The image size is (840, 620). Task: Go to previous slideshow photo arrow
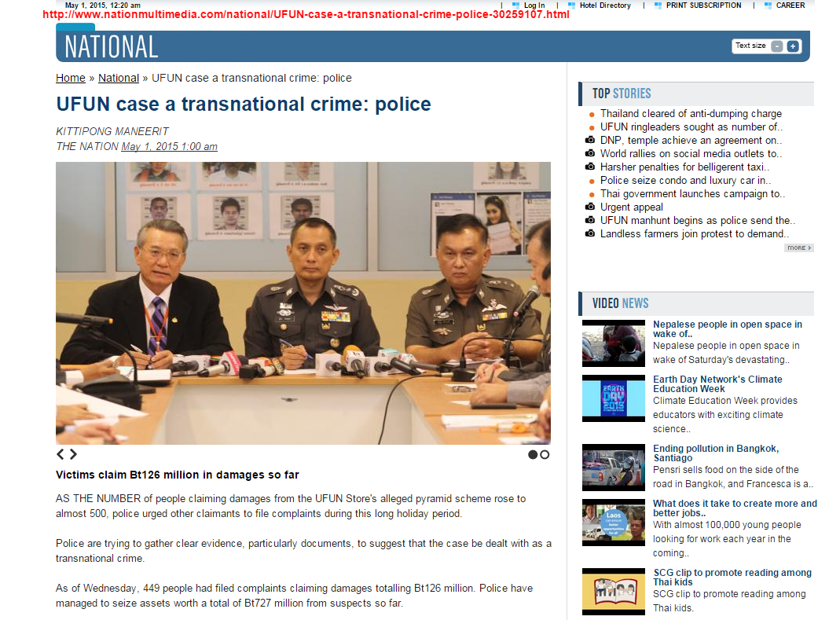[x=61, y=454]
